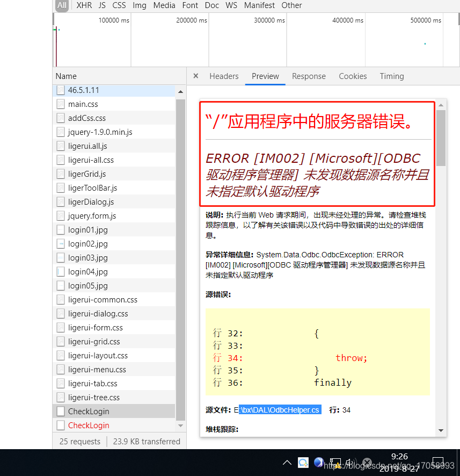This screenshot has width=460, height=476.
Task: Toggle the XHR request filter
Action: coord(84,5)
